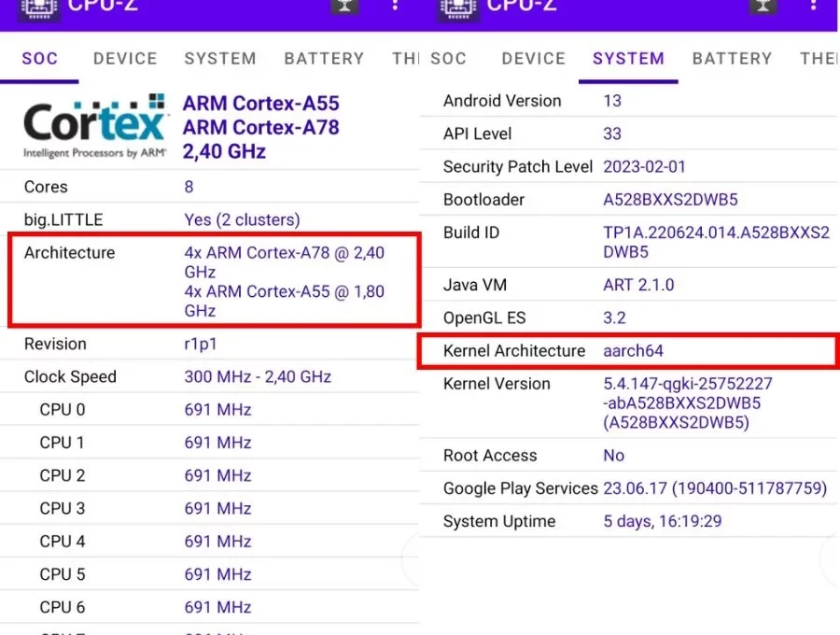Select Build ID value "TP1A.220624.014.A528BXXS2DWB5"
Screen dimensions: 840x635
pos(716,242)
